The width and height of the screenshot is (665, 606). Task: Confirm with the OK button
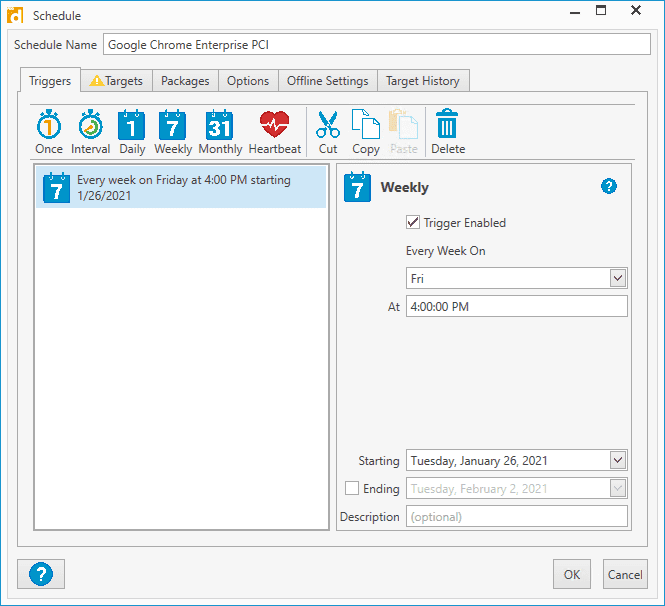click(572, 574)
